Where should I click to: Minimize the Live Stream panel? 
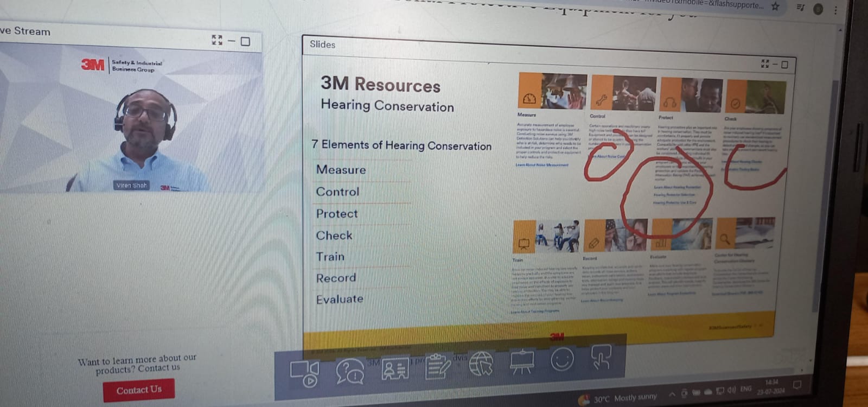[x=232, y=41]
